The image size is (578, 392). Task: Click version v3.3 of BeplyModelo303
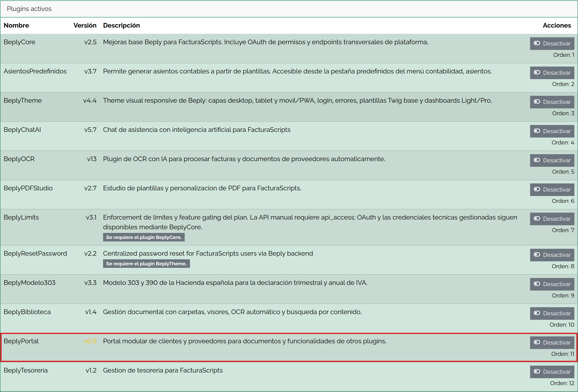point(90,283)
